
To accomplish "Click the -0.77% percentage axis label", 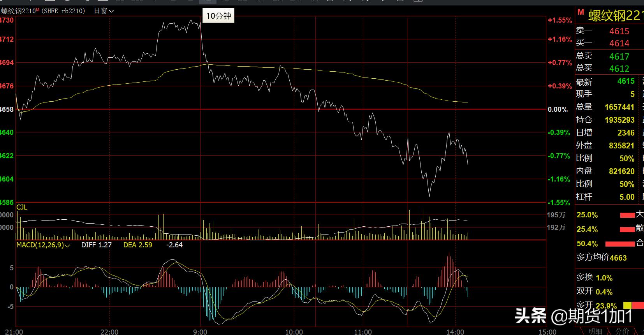I will pyautogui.click(x=559, y=156).
